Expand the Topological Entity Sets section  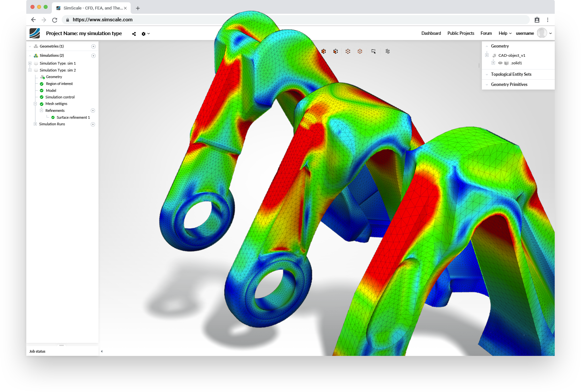pos(487,74)
